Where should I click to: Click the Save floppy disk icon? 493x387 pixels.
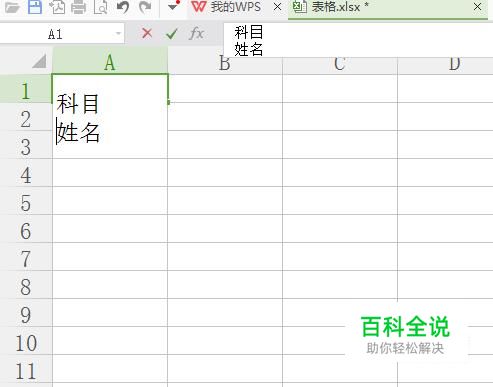point(35,7)
